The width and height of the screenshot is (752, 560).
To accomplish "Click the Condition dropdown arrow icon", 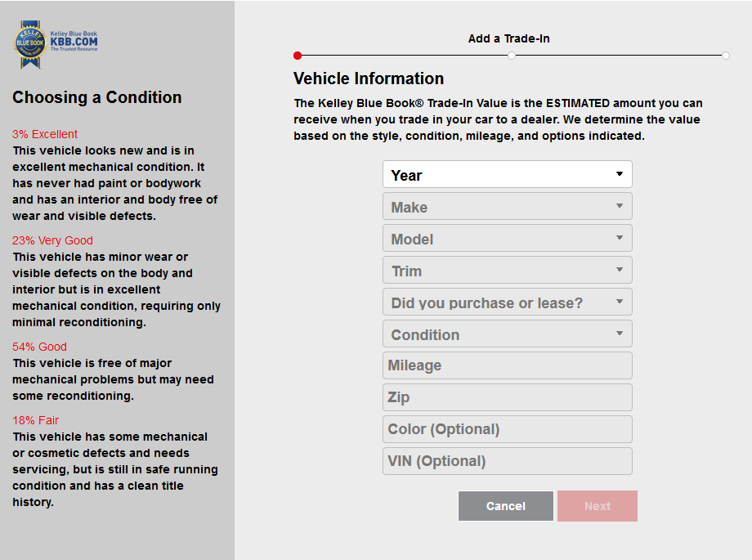I will [620, 333].
